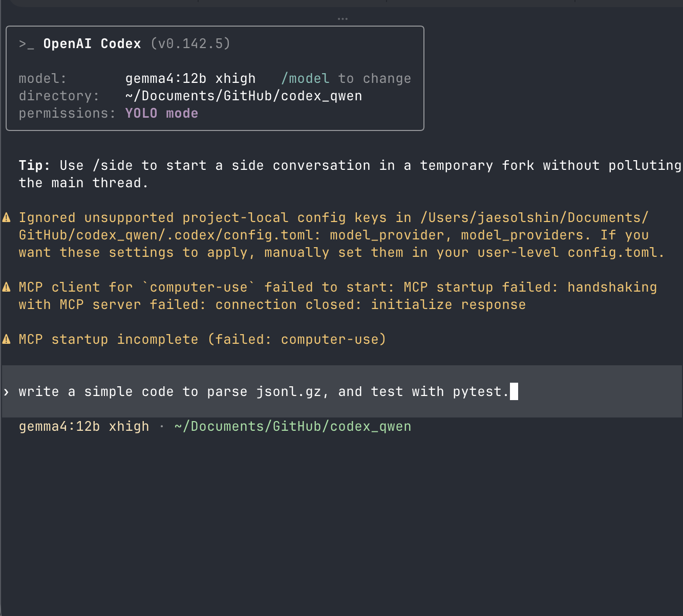
Task: Click the /model command text
Action: [305, 78]
